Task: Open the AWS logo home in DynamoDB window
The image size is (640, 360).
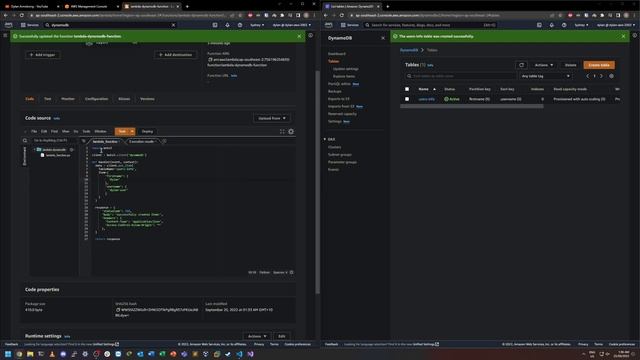Action: 329,25
